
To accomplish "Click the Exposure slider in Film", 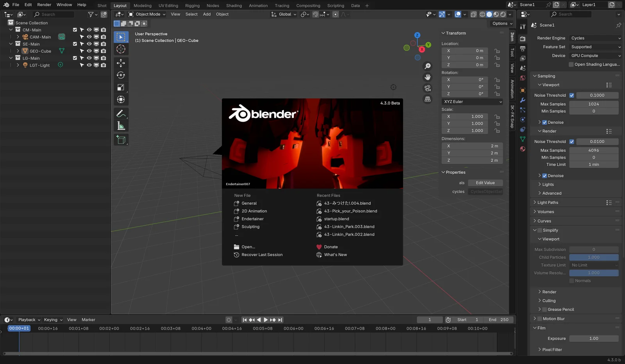I will tap(593, 339).
